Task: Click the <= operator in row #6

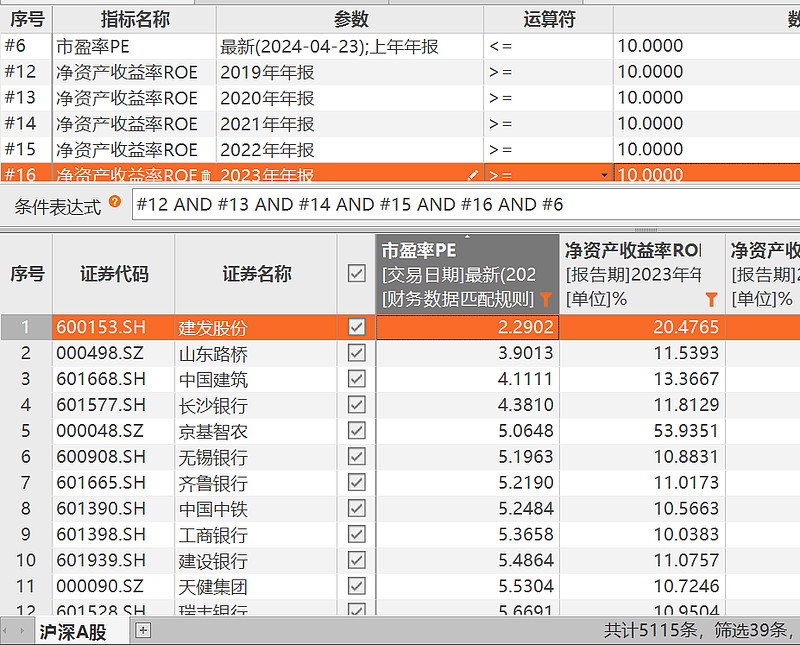Action: (x=500, y=46)
